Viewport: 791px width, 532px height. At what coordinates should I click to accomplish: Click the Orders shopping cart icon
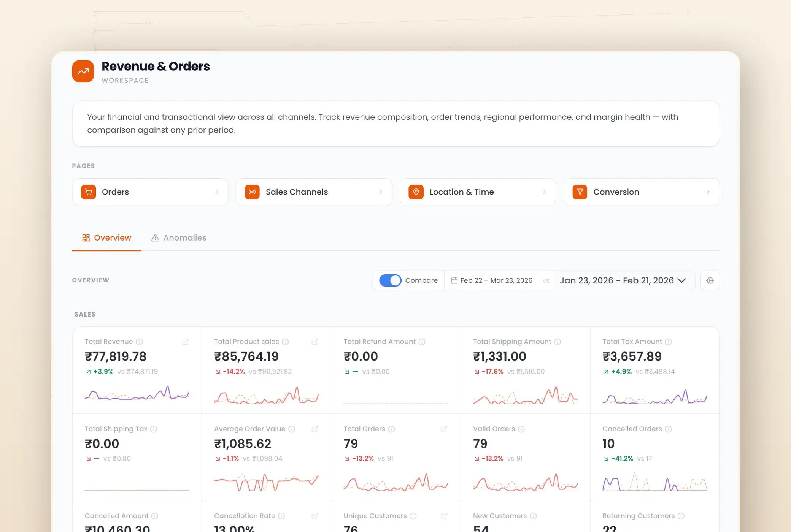[x=88, y=192]
